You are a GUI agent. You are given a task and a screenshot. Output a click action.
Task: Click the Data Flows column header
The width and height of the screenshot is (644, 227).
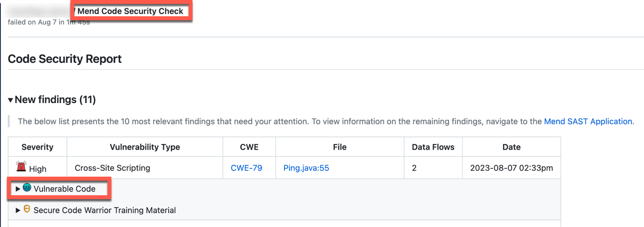pyautogui.click(x=433, y=147)
